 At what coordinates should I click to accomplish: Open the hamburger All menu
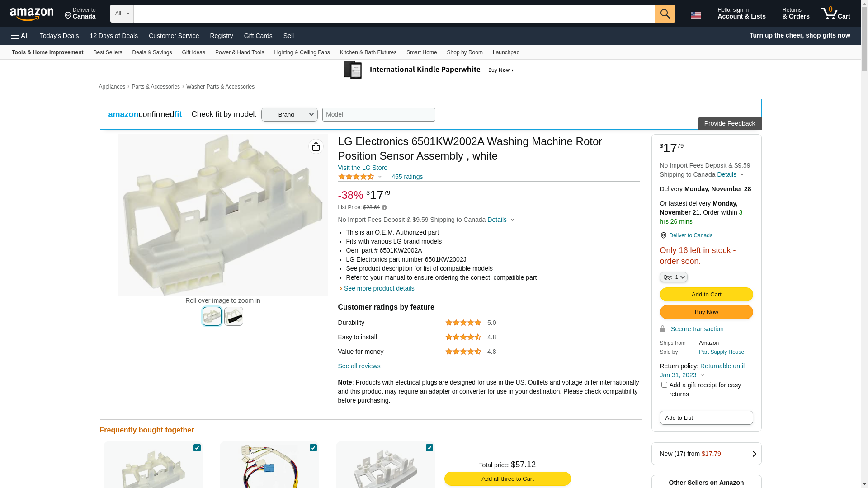(20, 36)
